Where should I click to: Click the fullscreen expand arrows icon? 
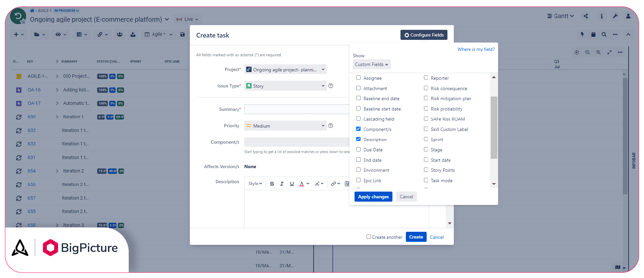pyautogui.click(x=609, y=52)
